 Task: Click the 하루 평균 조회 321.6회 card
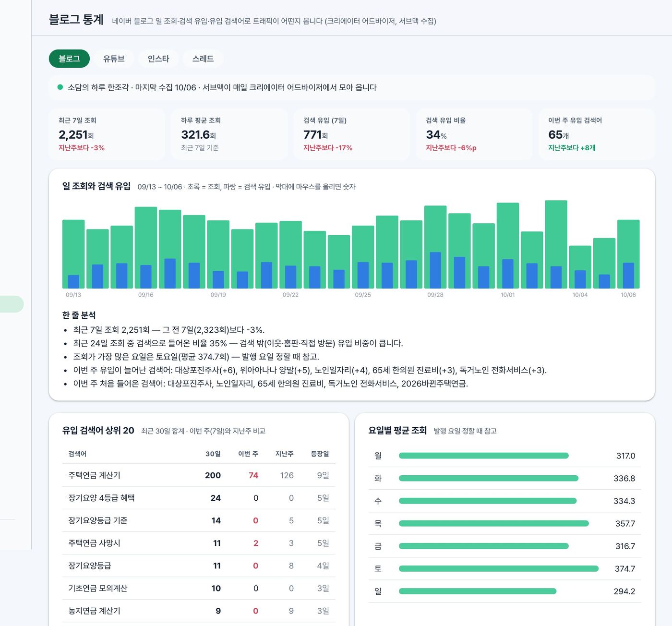229,134
